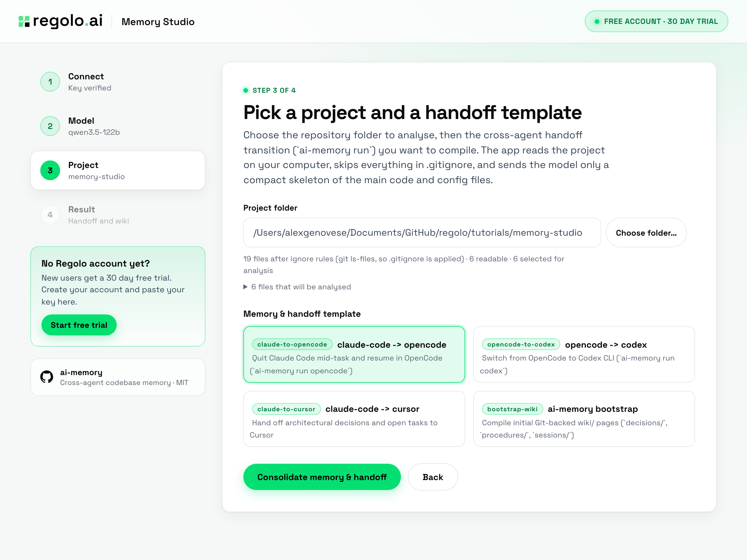Click the Choose folder... button
The height and width of the screenshot is (560, 747).
pyautogui.click(x=646, y=232)
